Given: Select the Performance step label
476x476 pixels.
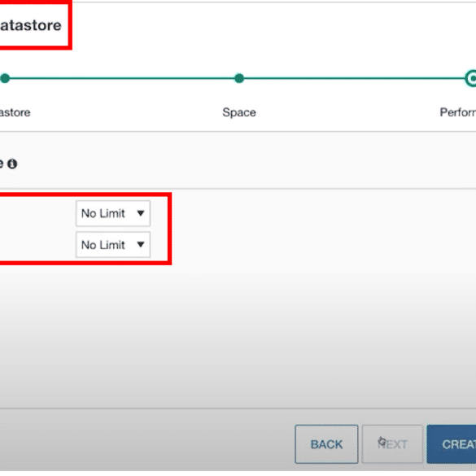Looking at the screenshot, I should click(x=458, y=112).
